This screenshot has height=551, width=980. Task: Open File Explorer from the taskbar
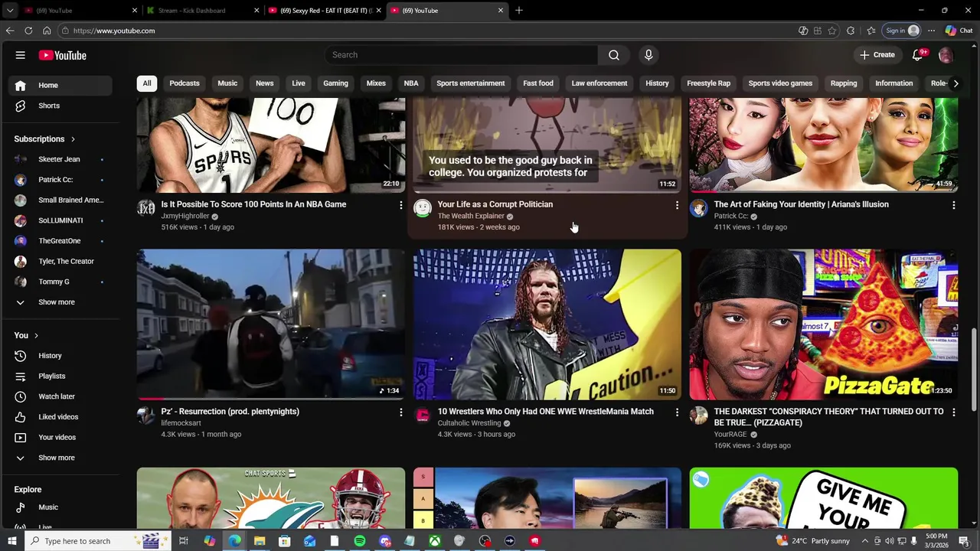[x=260, y=541]
